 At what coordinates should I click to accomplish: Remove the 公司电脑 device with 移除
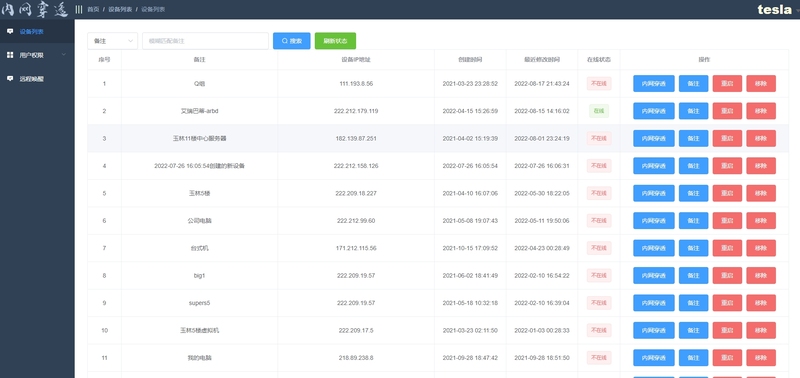tap(761, 221)
